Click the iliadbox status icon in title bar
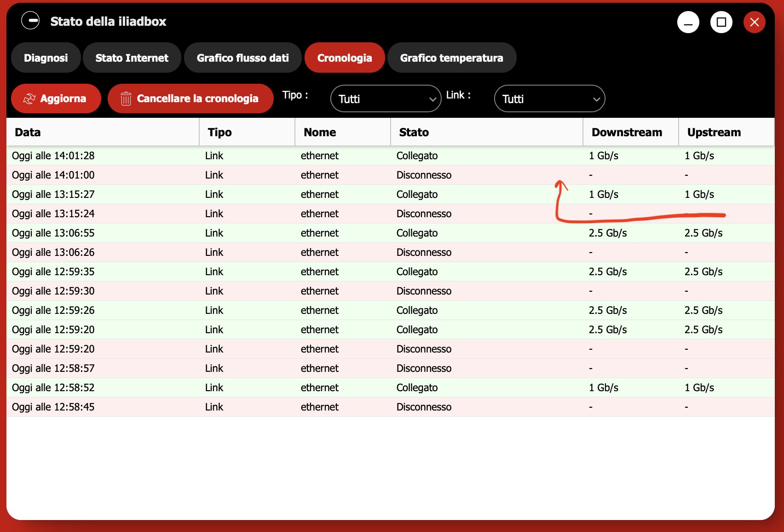This screenshot has height=532, width=784. pyautogui.click(x=30, y=20)
